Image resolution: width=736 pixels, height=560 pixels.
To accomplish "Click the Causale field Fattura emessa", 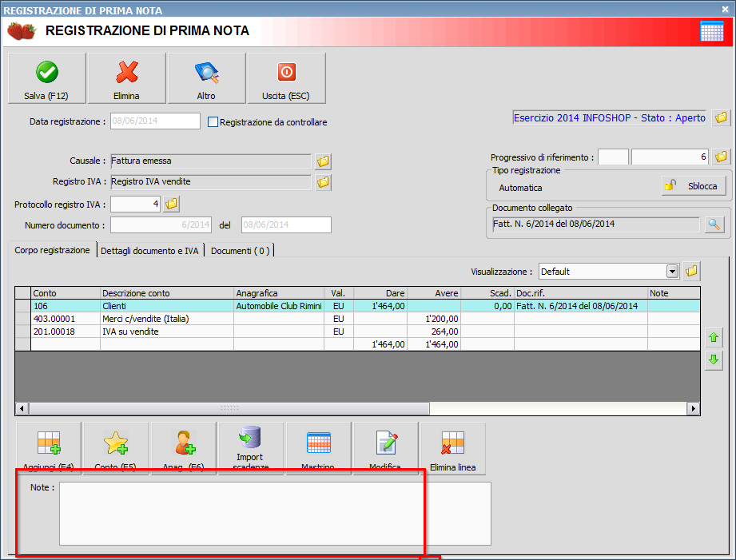I will pos(211,161).
